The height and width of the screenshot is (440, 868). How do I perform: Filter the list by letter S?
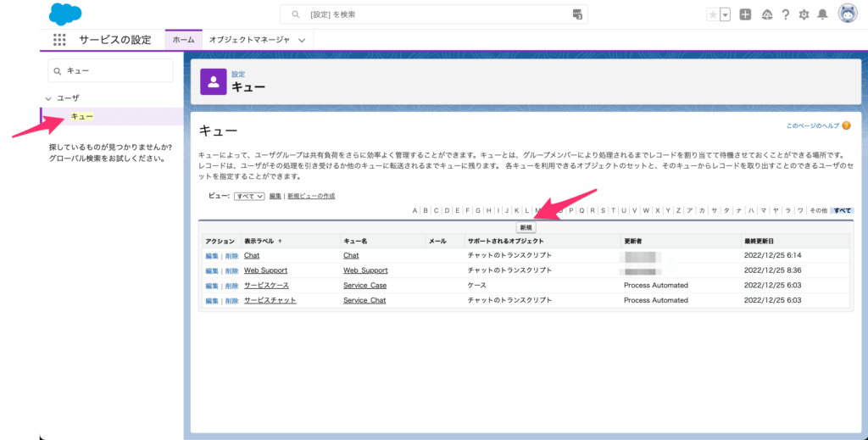pos(603,211)
